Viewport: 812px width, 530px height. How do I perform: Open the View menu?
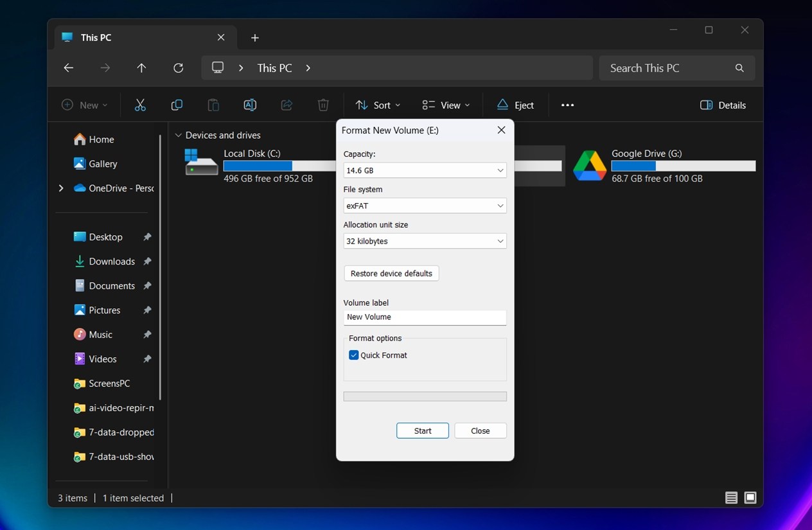click(446, 105)
